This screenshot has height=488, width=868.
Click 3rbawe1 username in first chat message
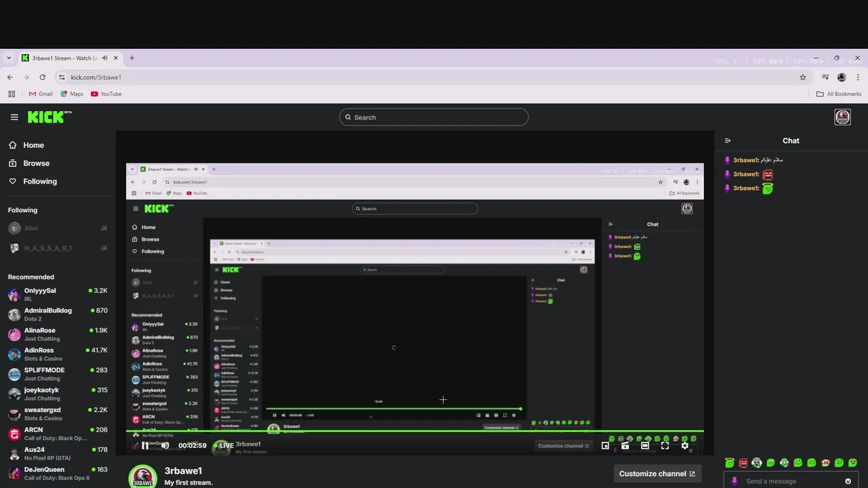(745, 161)
